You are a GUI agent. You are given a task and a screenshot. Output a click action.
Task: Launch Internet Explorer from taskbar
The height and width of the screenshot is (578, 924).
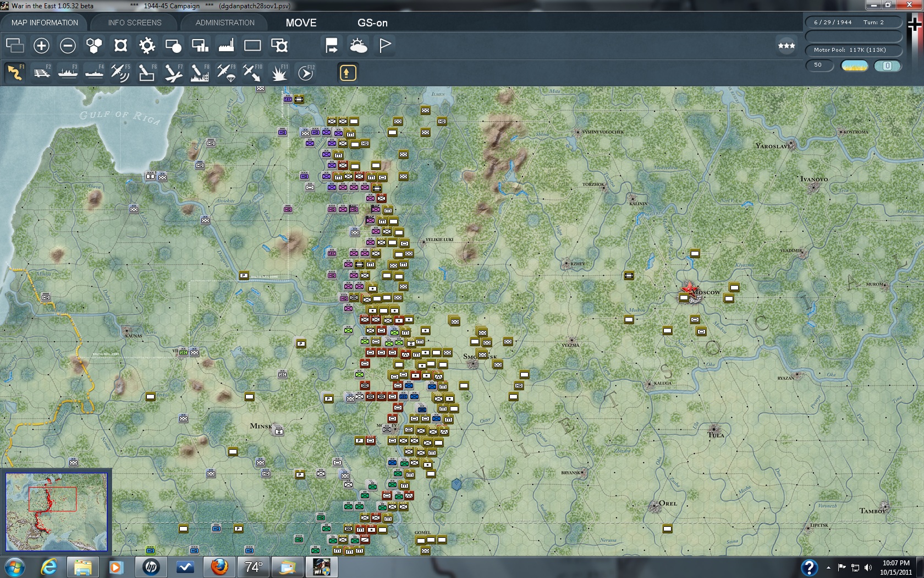tap(49, 567)
